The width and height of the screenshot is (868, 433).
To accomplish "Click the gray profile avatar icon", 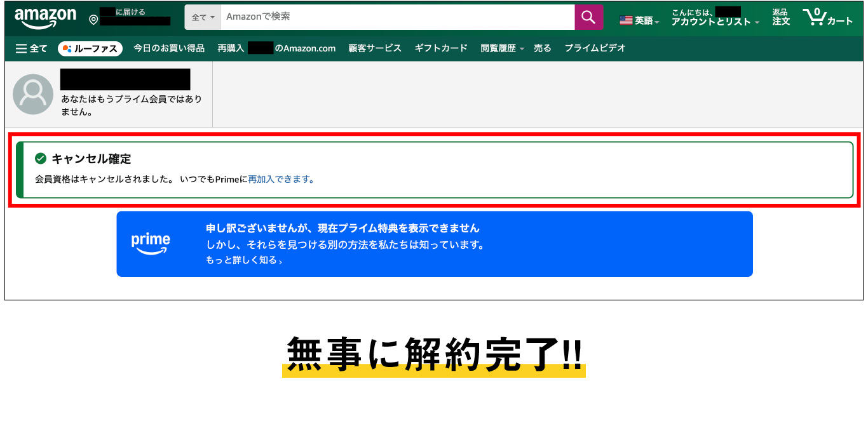I will [33, 94].
